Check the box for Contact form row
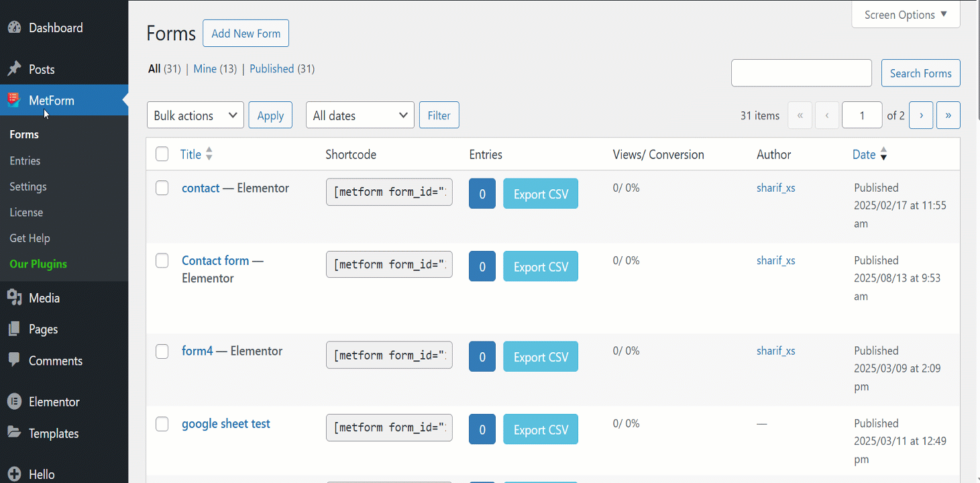 162,261
